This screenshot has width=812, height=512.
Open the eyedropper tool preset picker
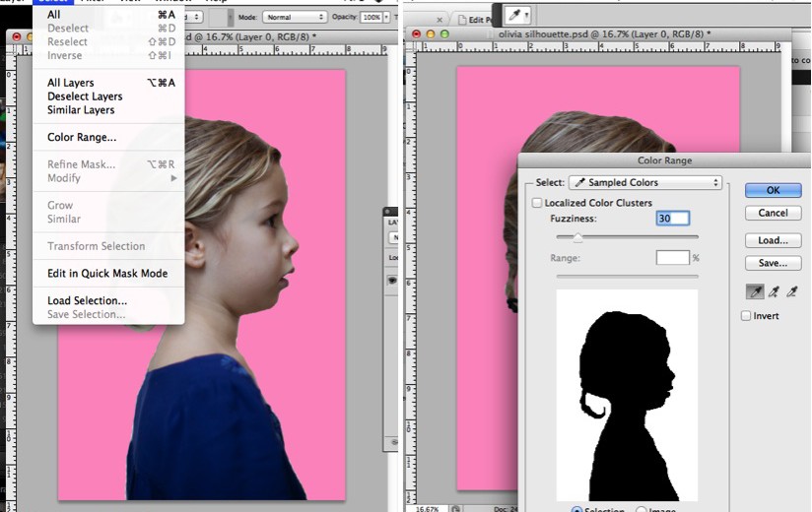coord(527,16)
